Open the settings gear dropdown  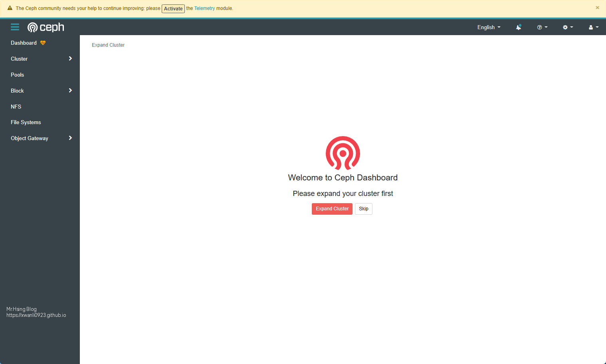click(x=568, y=27)
